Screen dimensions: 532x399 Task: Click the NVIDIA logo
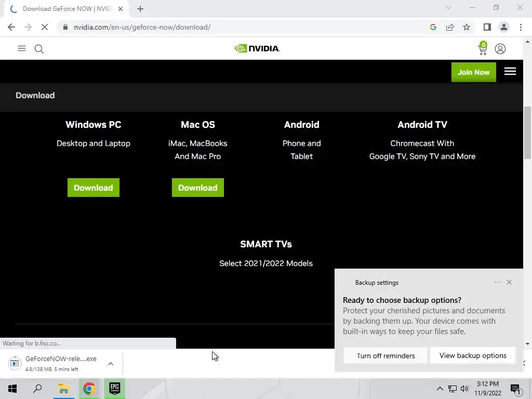coord(257,48)
